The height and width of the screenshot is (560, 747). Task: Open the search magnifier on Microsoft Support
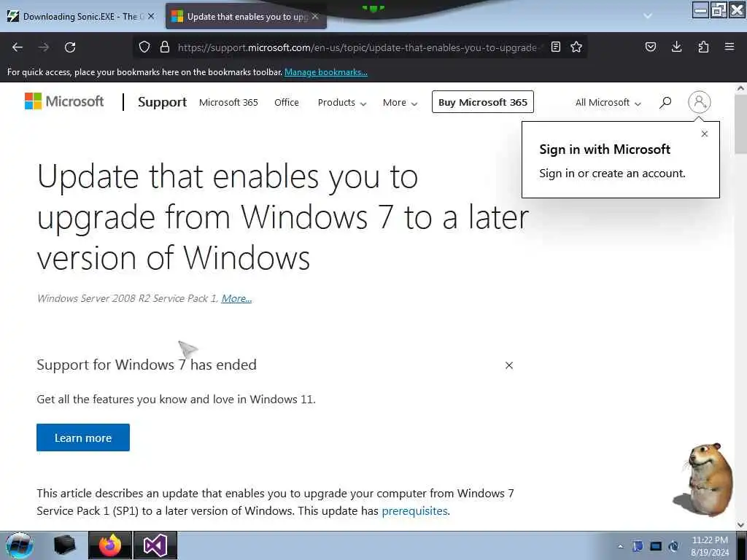(665, 102)
